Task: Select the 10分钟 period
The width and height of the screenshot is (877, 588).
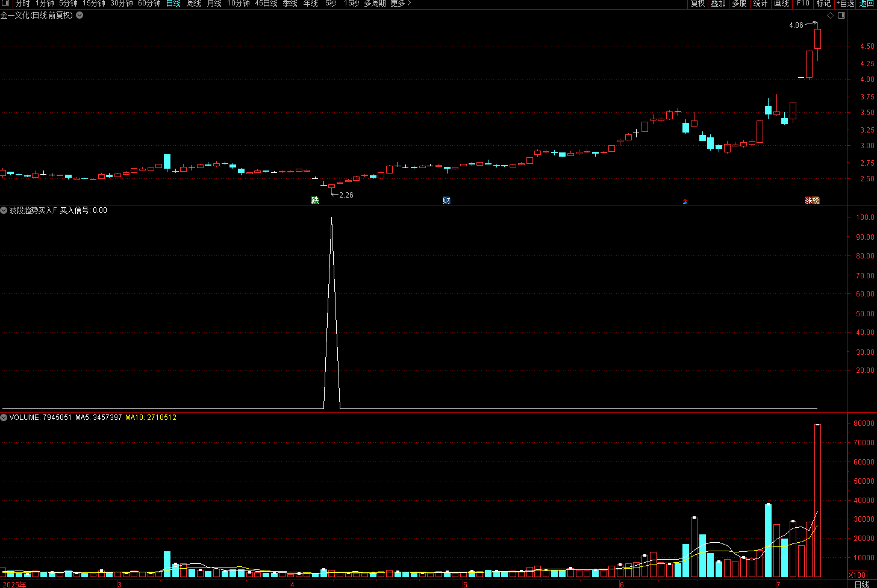Action: pos(239,4)
